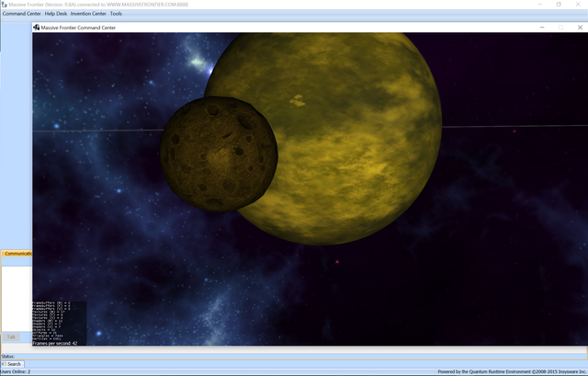This screenshot has height=376, width=588.
Task: Restore down the main Massive Frontier window
Action: coord(559,5)
